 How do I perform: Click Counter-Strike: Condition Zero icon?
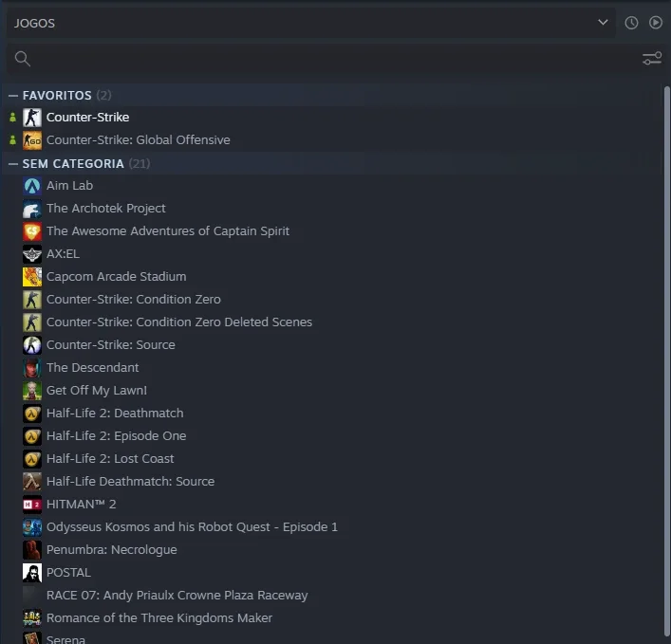pyautogui.click(x=32, y=300)
